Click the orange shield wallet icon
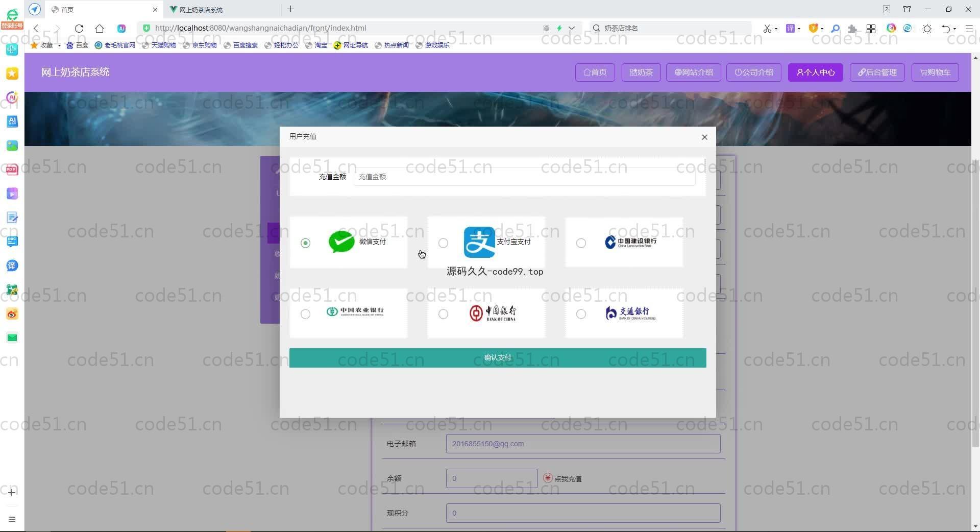 (x=813, y=28)
